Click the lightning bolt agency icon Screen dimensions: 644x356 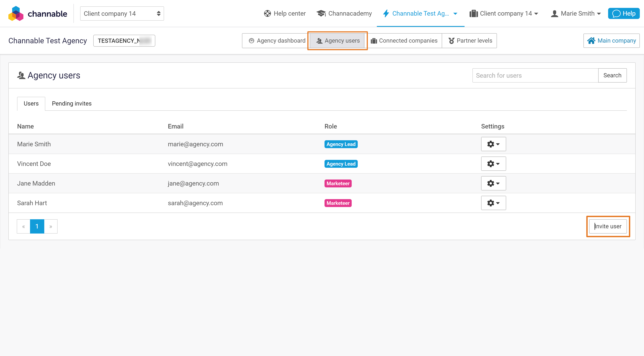(386, 13)
